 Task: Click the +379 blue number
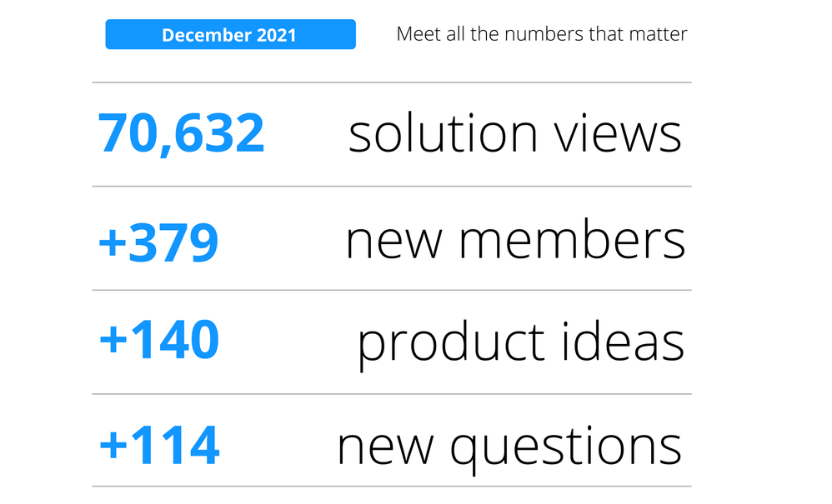coord(158,241)
